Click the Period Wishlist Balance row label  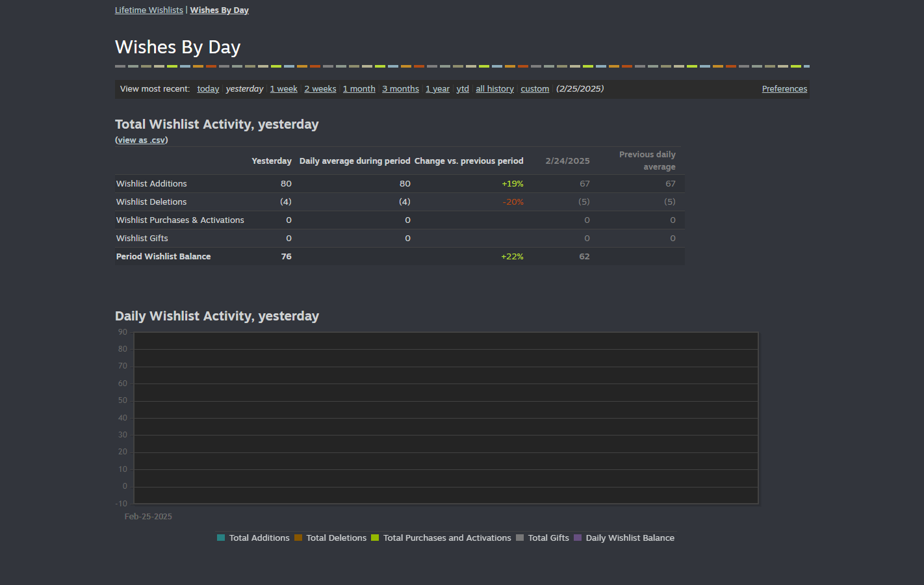click(163, 257)
